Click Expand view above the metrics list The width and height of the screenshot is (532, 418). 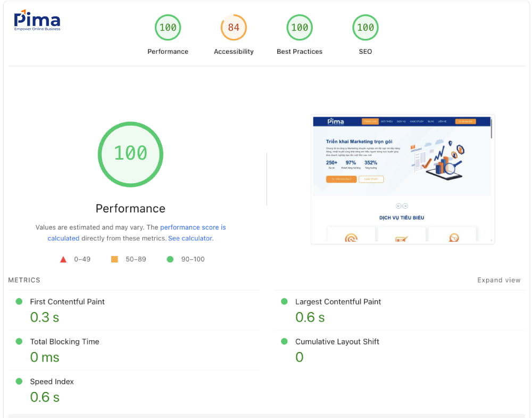point(498,280)
